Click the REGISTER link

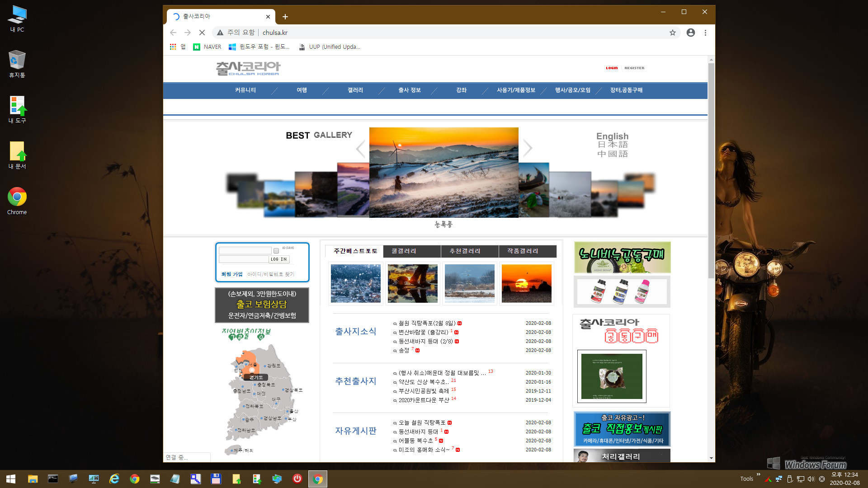point(634,67)
